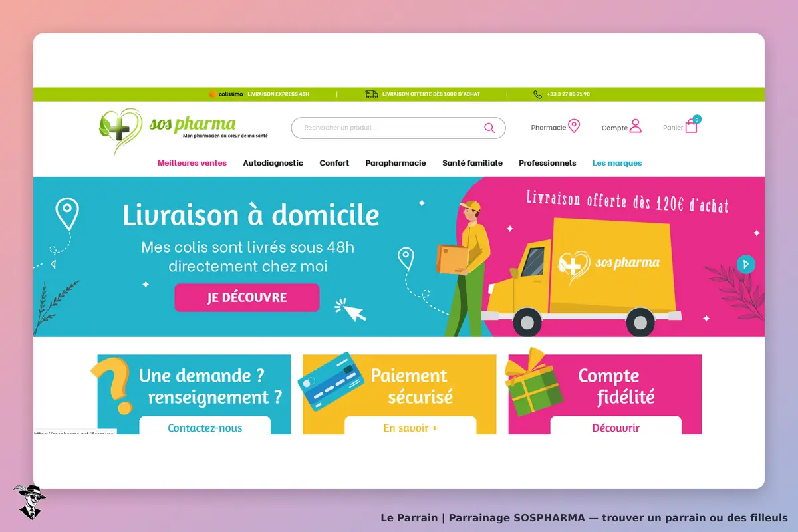This screenshot has height=532, width=798.
Task: Click the Panier text link
Action: pyautogui.click(x=673, y=128)
